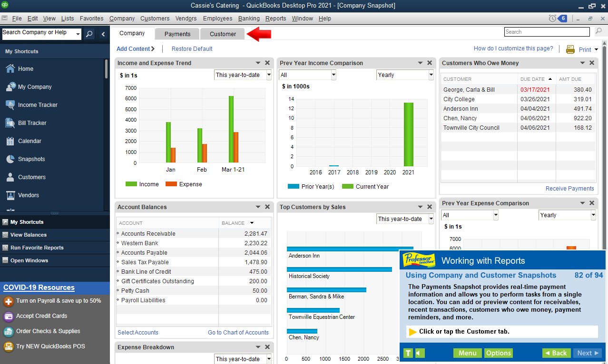The width and height of the screenshot is (608, 364).
Task: Close the Account Balances panel
Action: (x=267, y=207)
